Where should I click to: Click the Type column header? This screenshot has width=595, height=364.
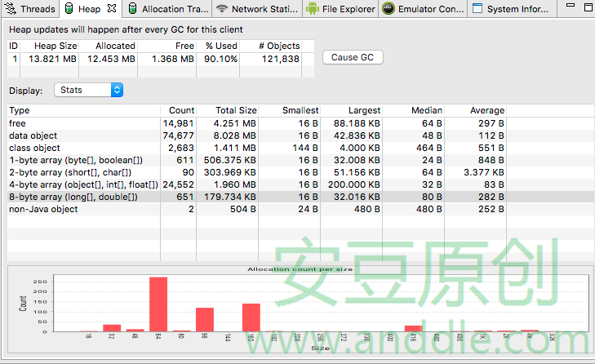click(83, 110)
